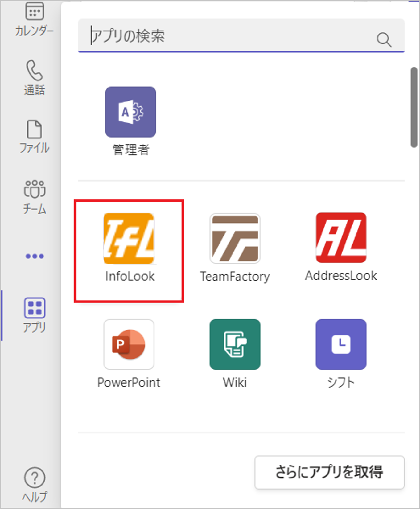Click the magnifier search icon
420x509 pixels.
pyautogui.click(x=384, y=40)
